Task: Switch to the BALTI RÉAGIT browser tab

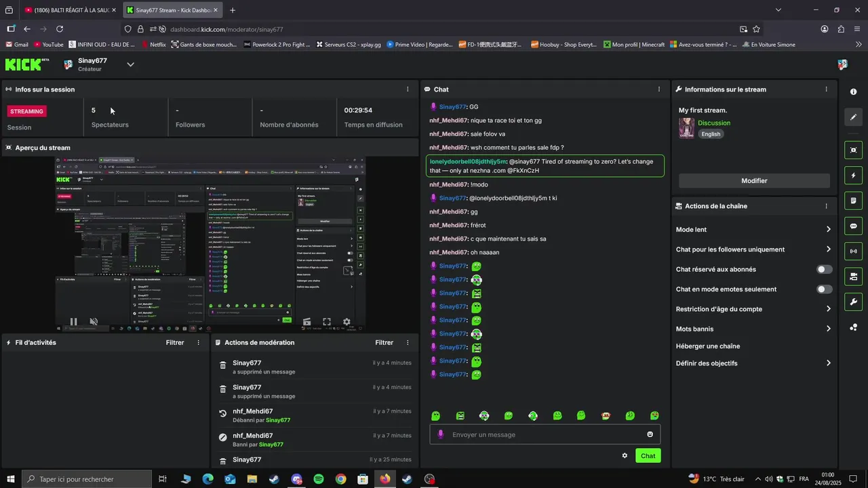Action: (x=70, y=10)
